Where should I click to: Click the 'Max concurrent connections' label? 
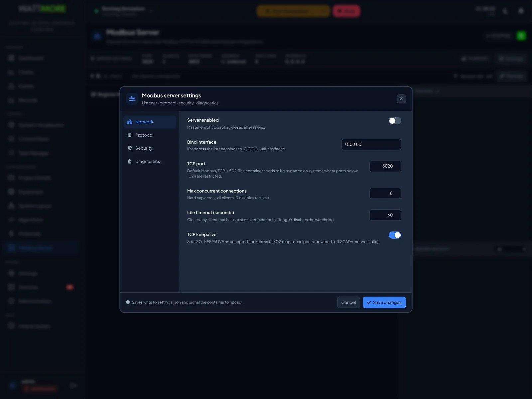click(x=217, y=191)
